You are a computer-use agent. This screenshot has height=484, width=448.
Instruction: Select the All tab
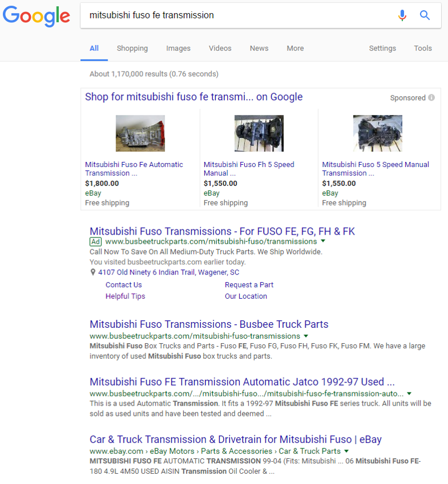pyautogui.click(x=94, y=48)
